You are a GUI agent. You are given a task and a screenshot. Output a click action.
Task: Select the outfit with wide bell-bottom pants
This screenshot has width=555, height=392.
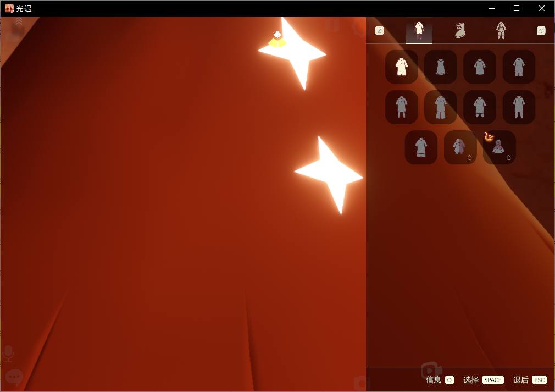tap(441, 107)
